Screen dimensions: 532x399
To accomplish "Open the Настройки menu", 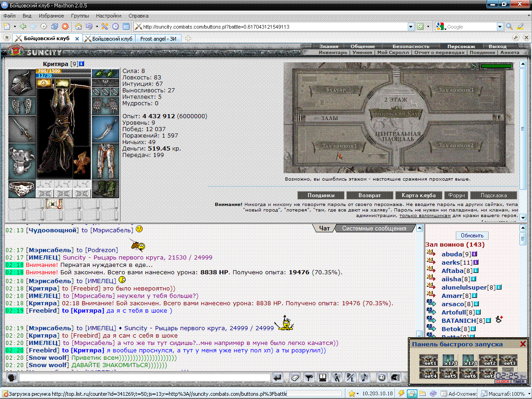I will click(x=109, y=16).
